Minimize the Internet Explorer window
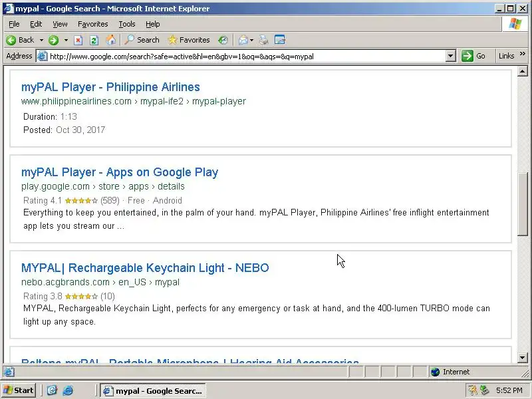Viewport: 532px width, 399px height. click(x=499, y=9)
